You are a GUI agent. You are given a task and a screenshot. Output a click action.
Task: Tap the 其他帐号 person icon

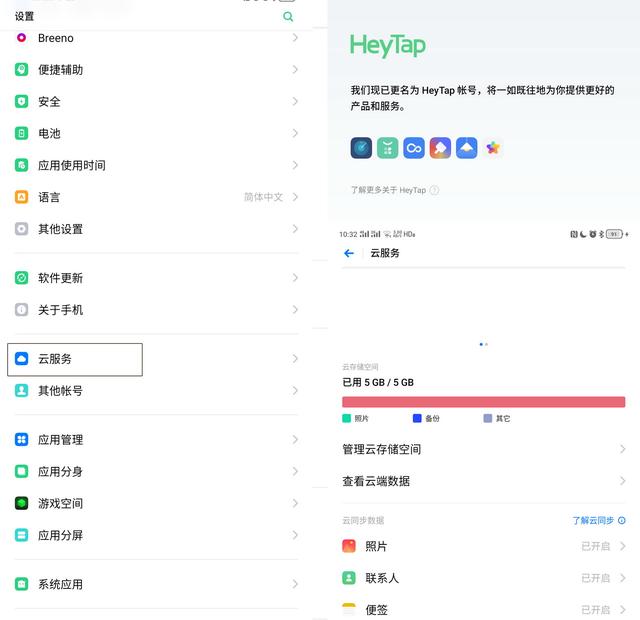coord(21,390)
